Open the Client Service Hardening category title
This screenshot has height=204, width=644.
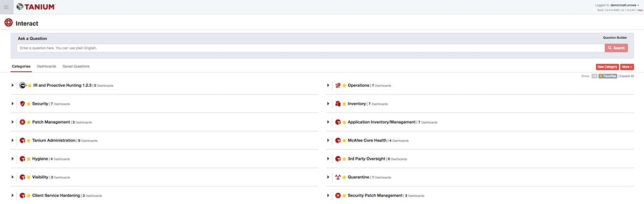(56, 195)
